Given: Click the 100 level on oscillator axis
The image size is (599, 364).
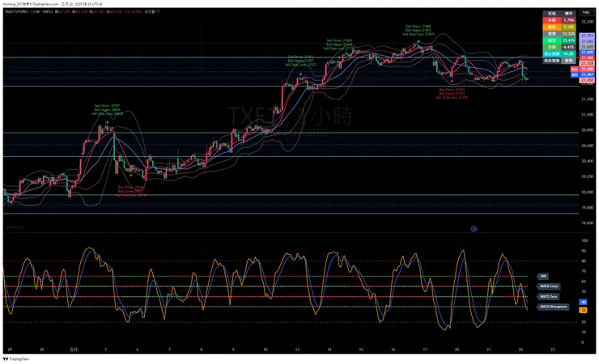Looking at the screenshot, I should click(584, 241).
